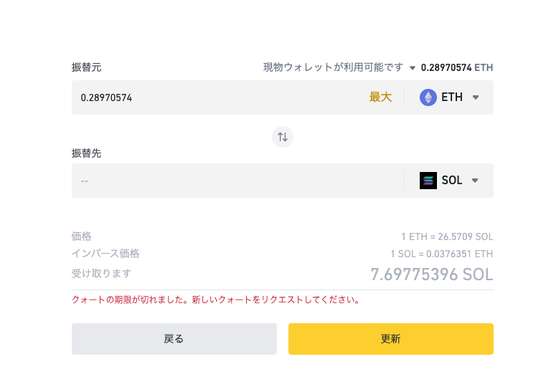
Task: Click the SOL token label
Action: coord(451,180)
